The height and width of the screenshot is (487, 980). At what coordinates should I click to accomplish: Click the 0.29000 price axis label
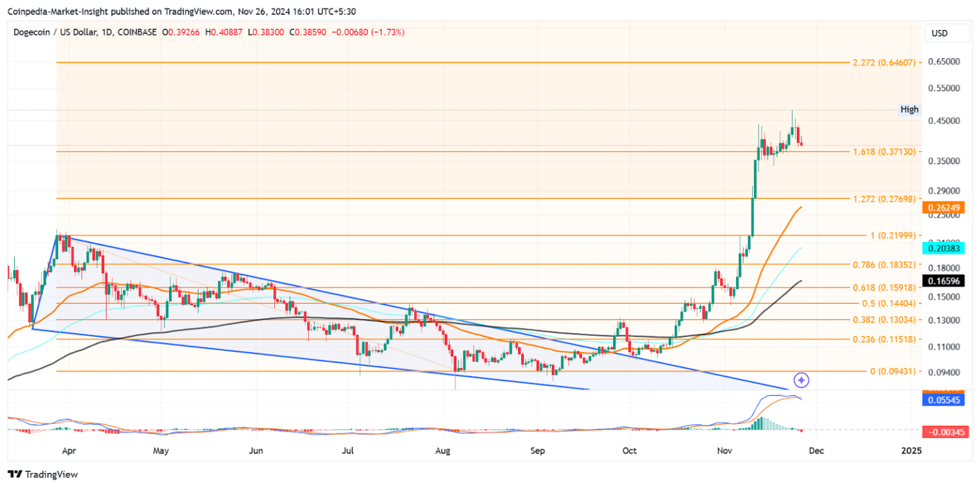point(944,191)
